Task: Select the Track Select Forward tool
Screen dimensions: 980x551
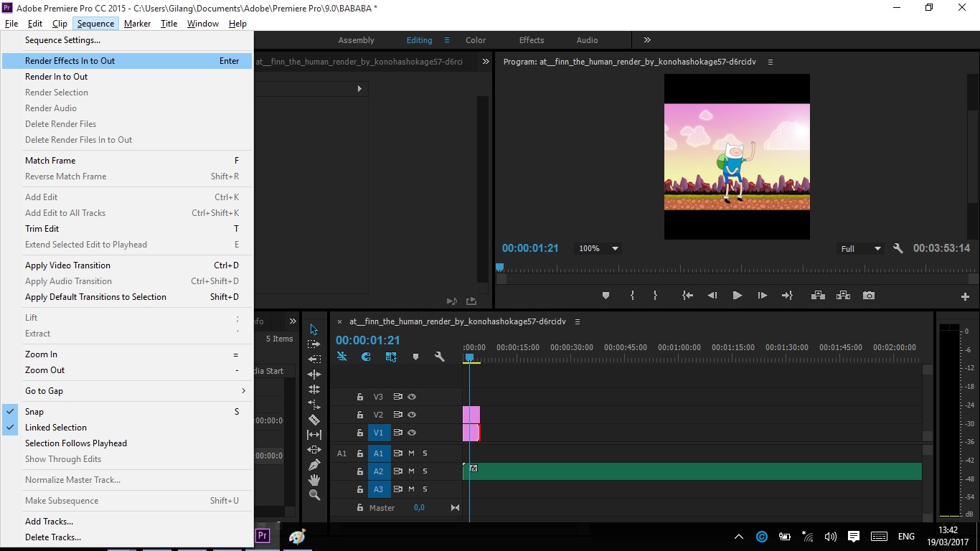Action: point(314,344)
